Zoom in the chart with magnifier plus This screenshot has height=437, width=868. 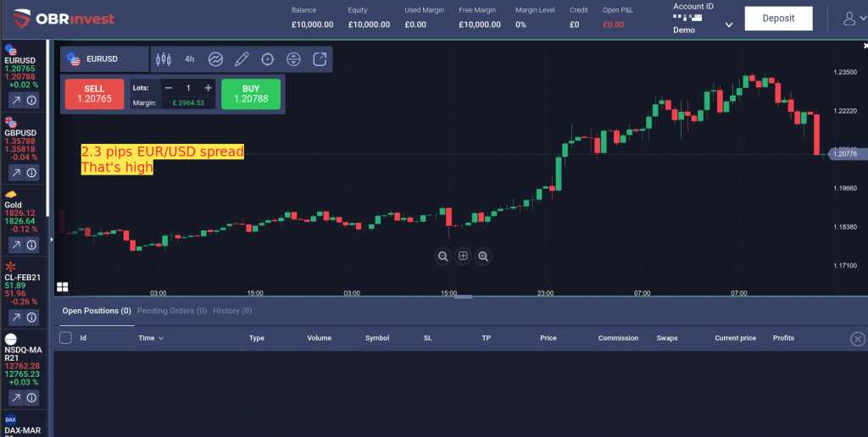[x=483, y=256]
